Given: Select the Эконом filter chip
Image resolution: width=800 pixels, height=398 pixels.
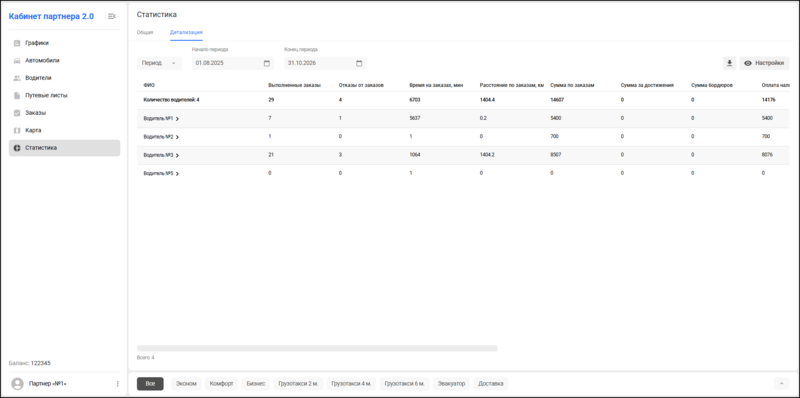Looking at the screenshot, I should point(186,384).
